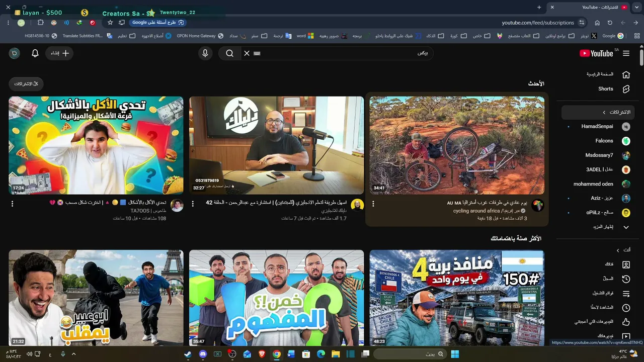Open the خمن المفهوم video thumbnail
The height and width of the screenshot is (362, 644).
tap(276, 298)
